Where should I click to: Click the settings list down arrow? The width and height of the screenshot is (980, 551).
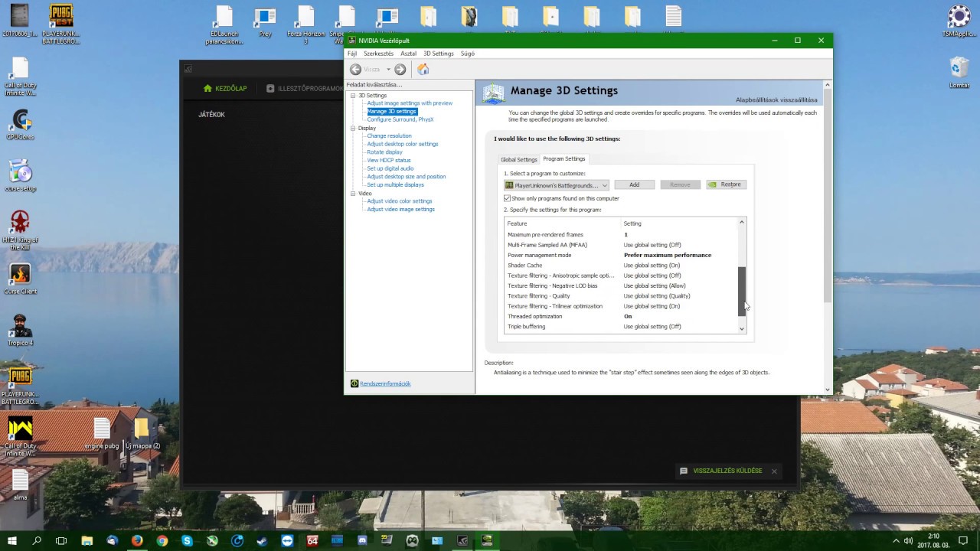(741, 328)
